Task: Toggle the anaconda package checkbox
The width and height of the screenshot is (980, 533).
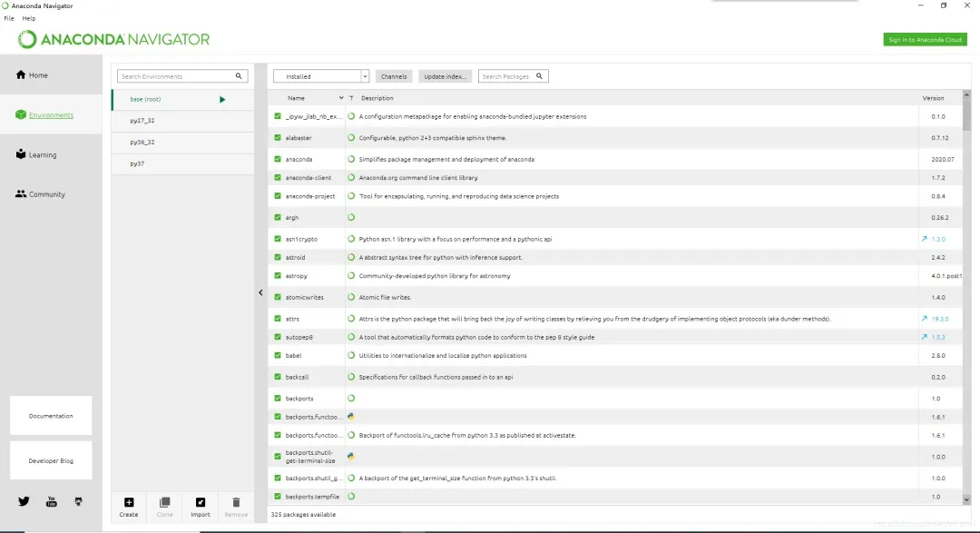Action: click(x=278, y=159)
